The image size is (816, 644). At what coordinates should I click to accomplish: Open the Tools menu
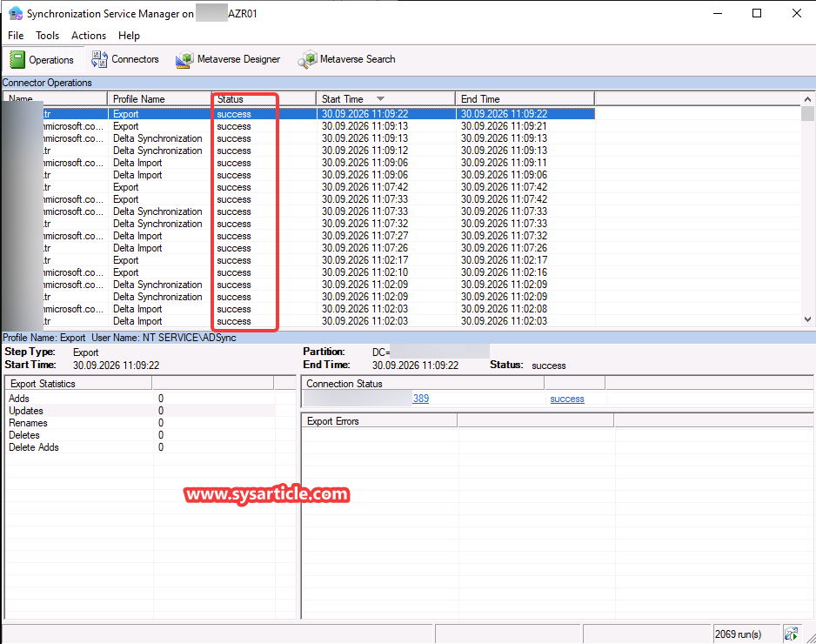pyautogui.click(x=47, y=36)
